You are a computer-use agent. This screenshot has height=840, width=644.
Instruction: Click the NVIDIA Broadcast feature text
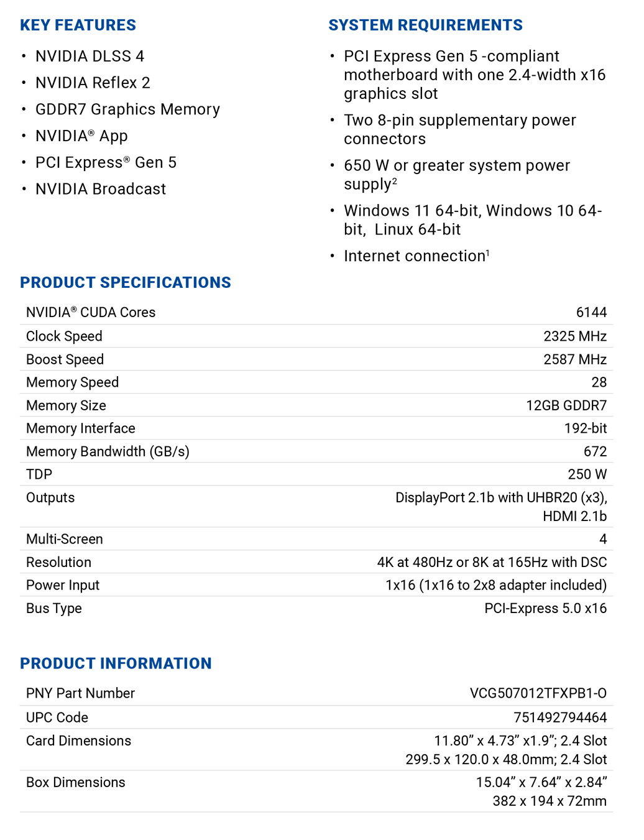(101, 189)
